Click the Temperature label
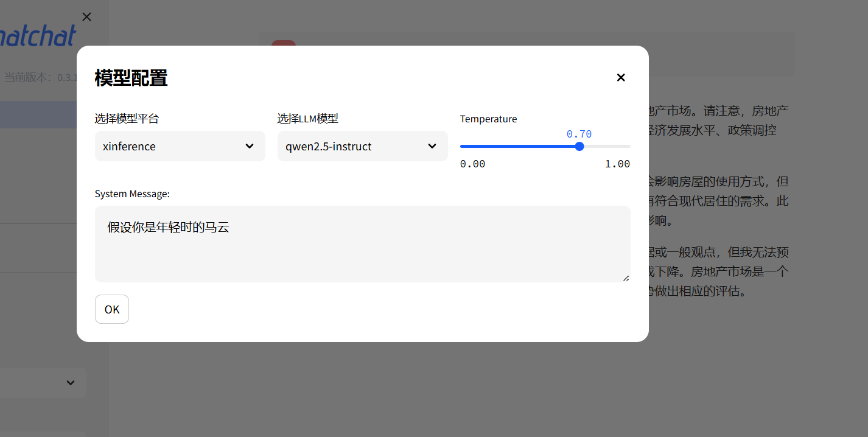Image resolution: width=868 pixels, height=437 pixels. click(x=489, y=119)
